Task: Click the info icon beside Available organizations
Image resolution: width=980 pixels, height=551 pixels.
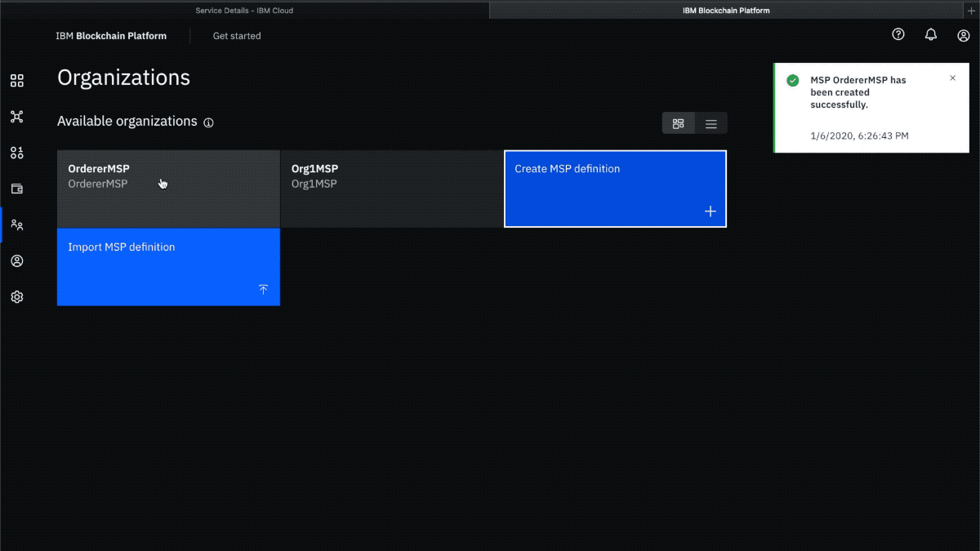Action: (208, 122)
